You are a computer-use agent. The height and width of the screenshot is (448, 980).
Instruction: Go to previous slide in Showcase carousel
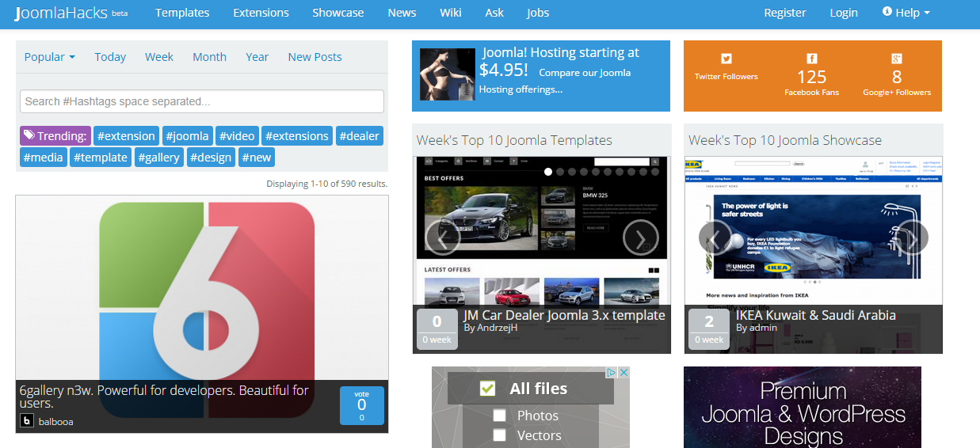pos(715,237)
